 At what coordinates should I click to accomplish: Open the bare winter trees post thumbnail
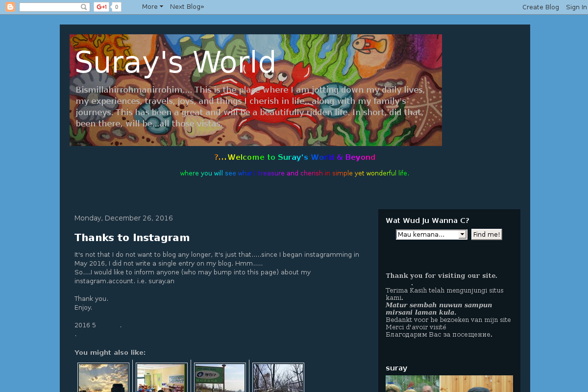point(278,378)
